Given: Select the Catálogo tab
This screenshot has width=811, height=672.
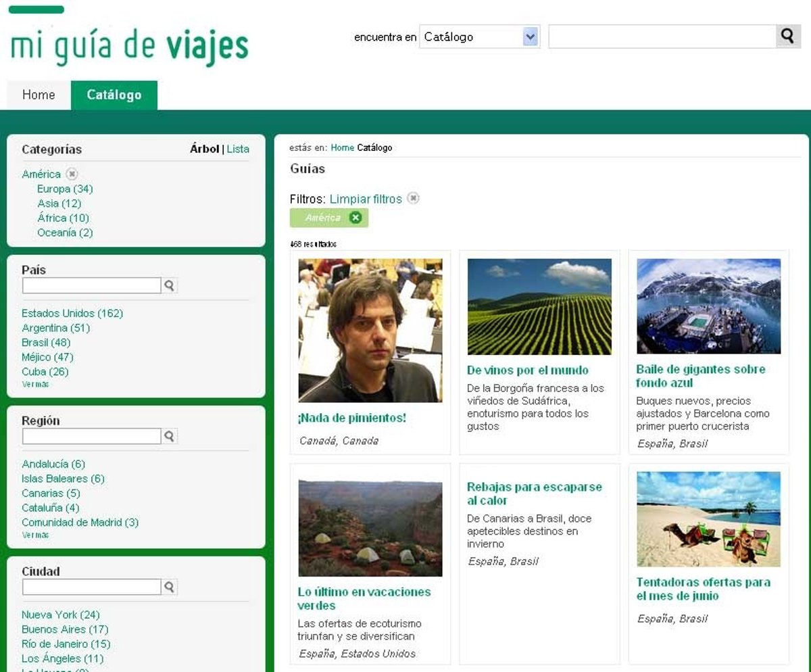Looking at the screenshot, I should pos(114,95).
